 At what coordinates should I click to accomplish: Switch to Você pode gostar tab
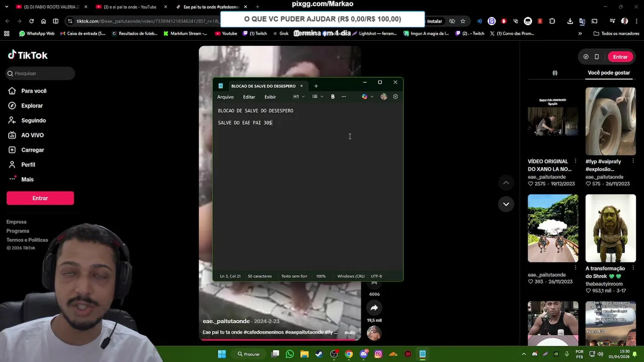coord(609,73)
